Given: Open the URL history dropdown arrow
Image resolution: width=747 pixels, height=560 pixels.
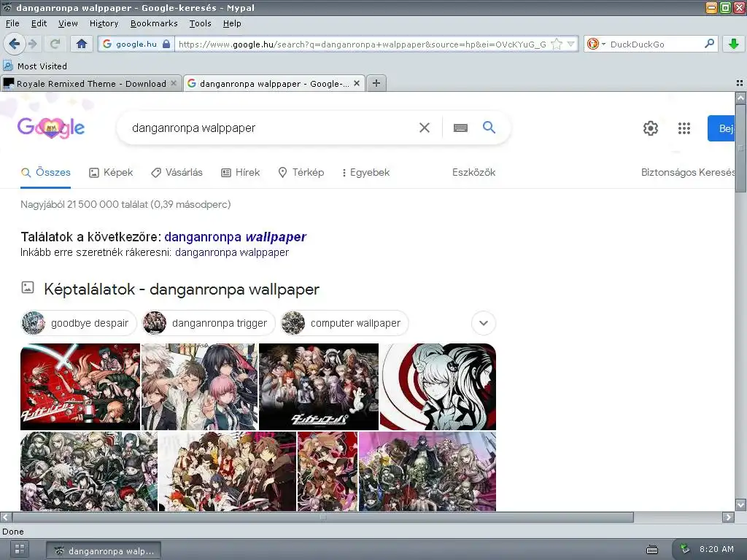Looking at the screenshot, I should click(x=570, y=44).
